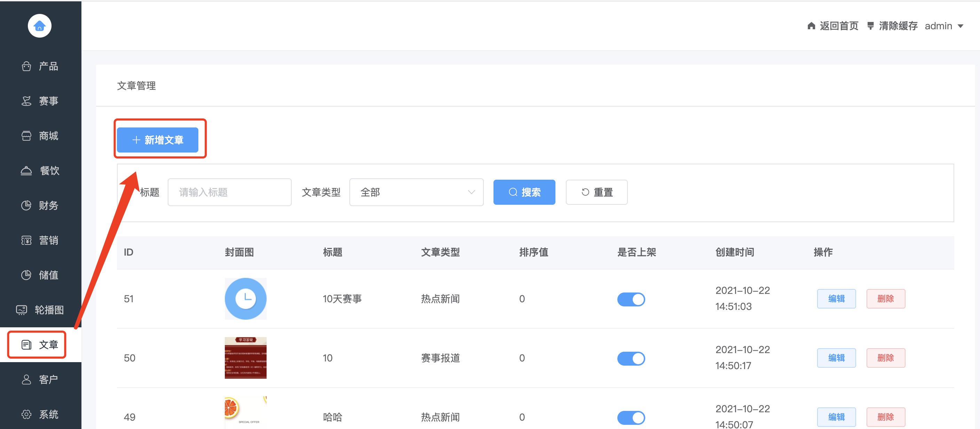
Task: Open the 赛事 sidebar menu
Action: (x=40, y=101)
